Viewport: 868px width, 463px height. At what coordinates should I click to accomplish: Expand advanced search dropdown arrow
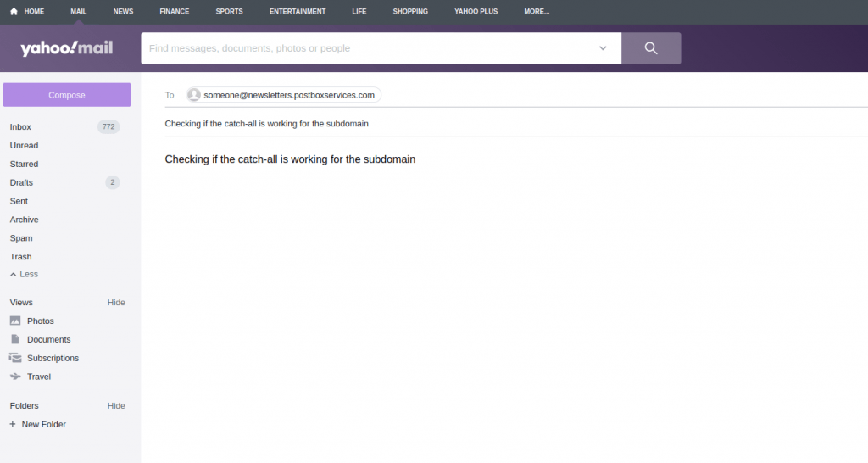(x=603, y=48)
